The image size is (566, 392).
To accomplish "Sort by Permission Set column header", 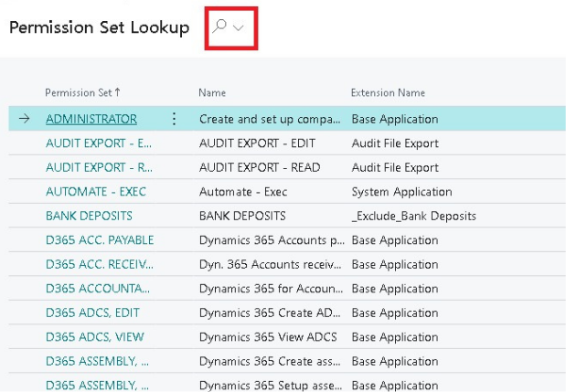I will click(82, 92).
